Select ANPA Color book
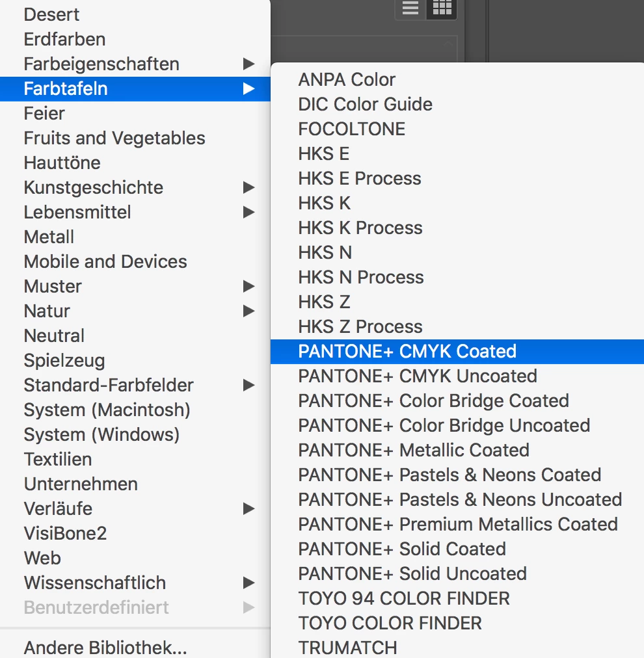The width and height of the screenshot is (644, 658). coord(457,80)
